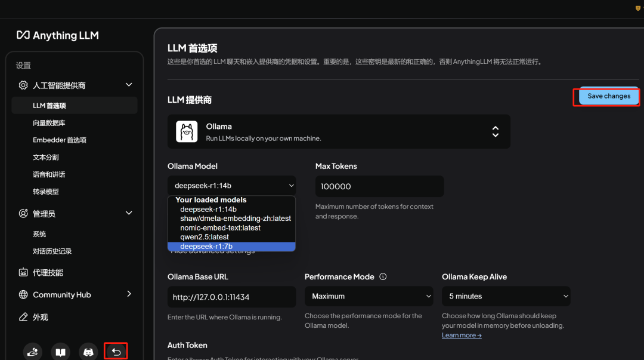Click the pencil icon beside 外观

tap(23, 317)
